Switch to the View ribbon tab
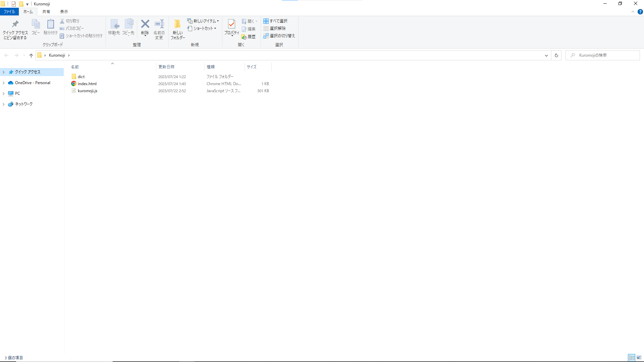 pos(64,12)
